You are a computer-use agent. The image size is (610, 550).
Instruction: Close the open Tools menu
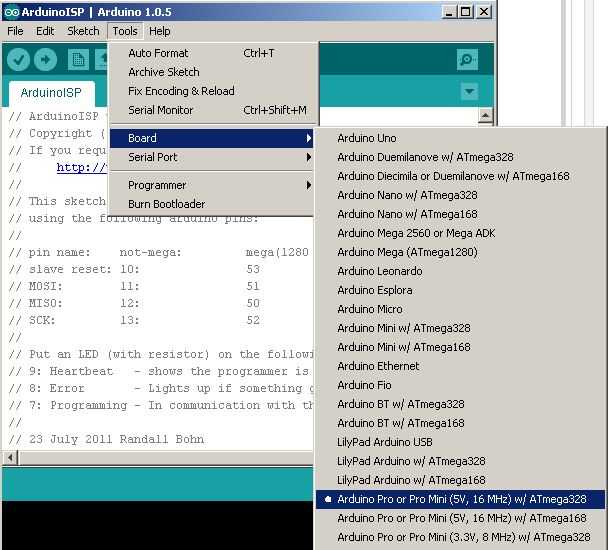(125, 31)
